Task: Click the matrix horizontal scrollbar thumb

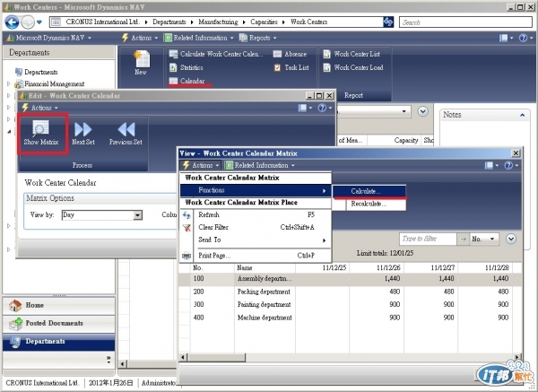Action: point(216,357)
